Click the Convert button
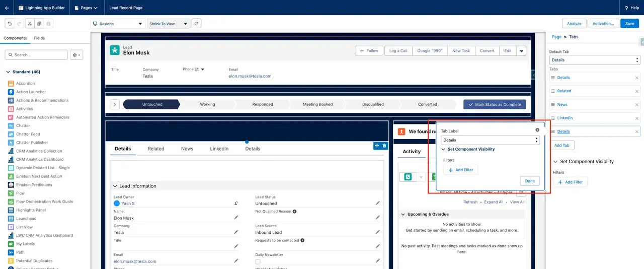This screenshot has width=644, height=269. [x=487, y=51]
